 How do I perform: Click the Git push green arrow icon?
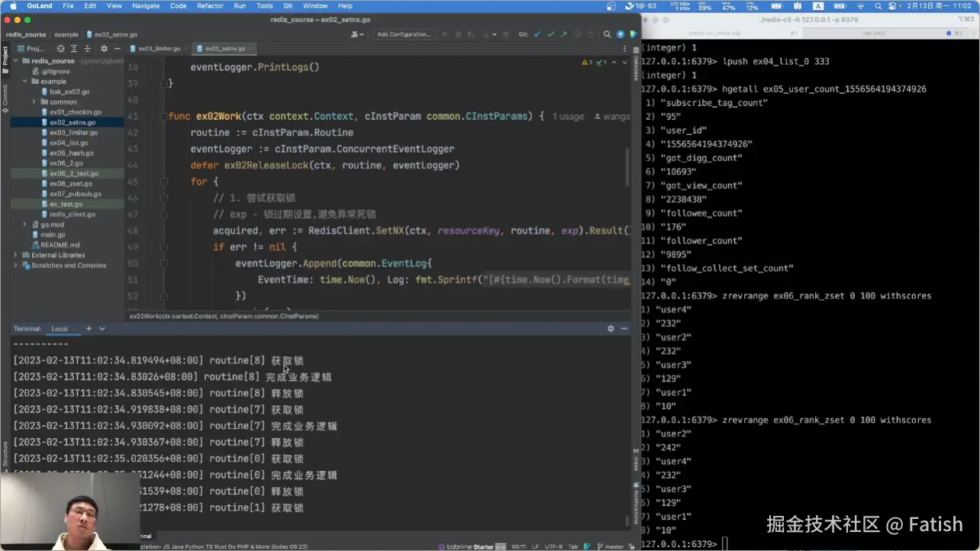563,34
